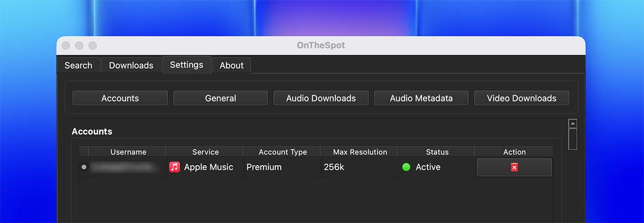Switch to the Search tab
644x223 pixels.
pos(78,65)
